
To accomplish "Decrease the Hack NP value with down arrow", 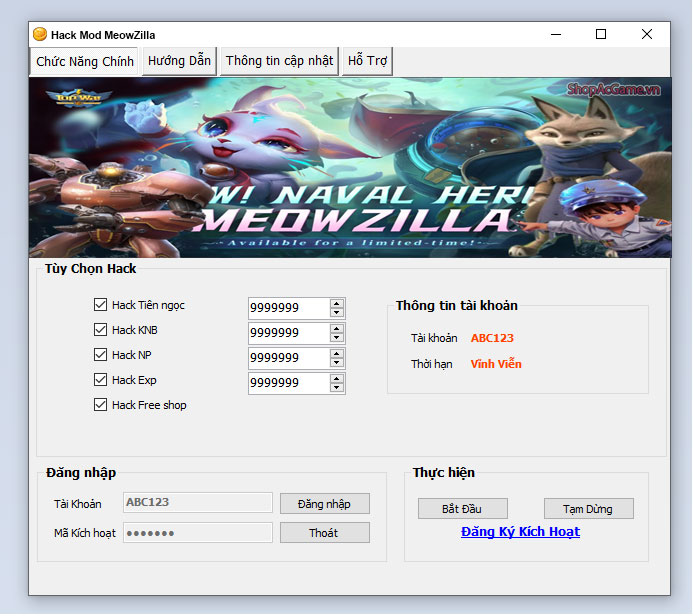I will pyautogui.click(x=337, y=362).
